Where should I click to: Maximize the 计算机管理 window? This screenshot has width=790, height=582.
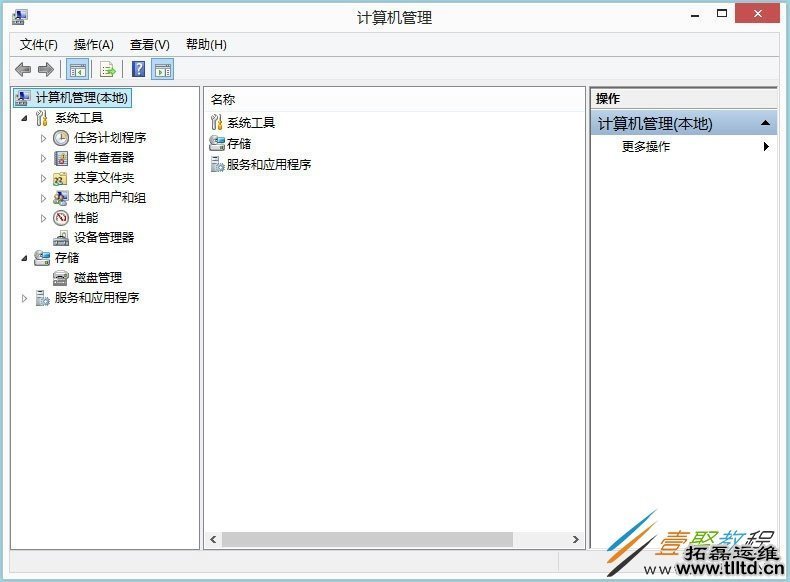(722, 14)
